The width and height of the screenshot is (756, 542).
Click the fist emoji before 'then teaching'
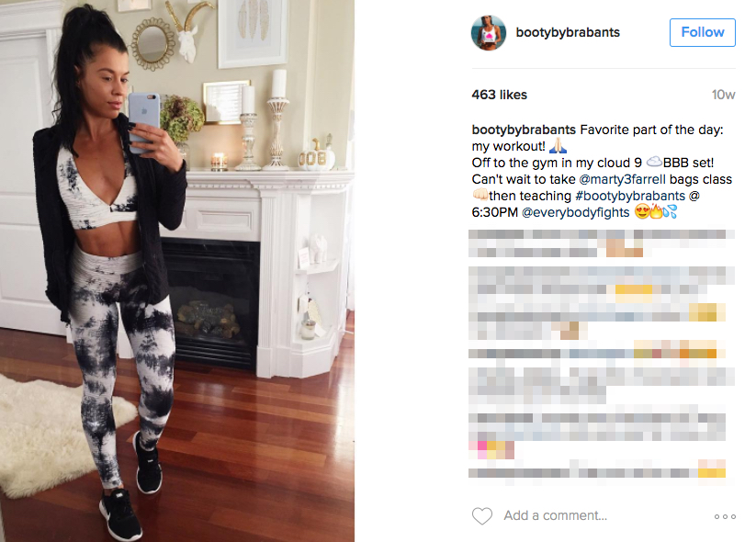click(480, 195)
